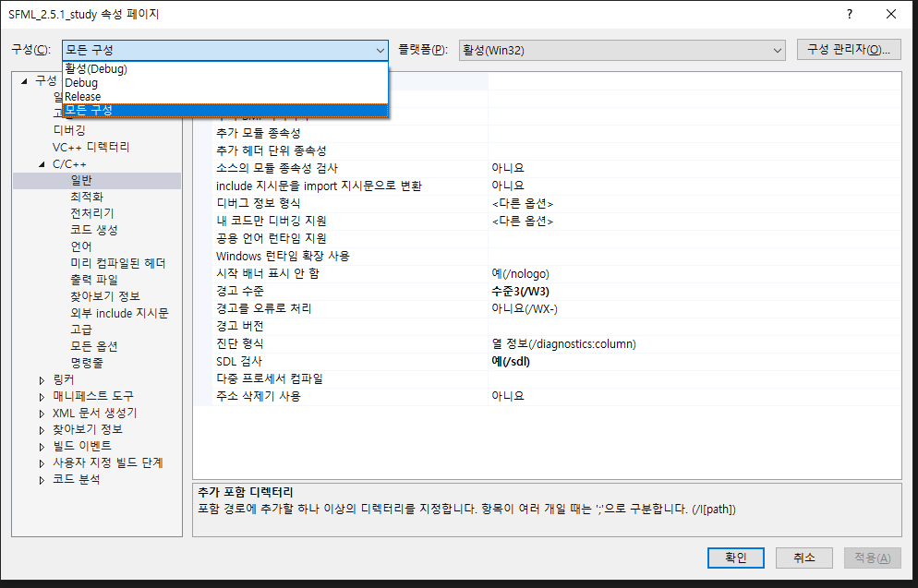This screenshot has width=918, height=588.
Task: Click include 지시문을 import 지시문으로 변환 property
Action: pos(319,186)
